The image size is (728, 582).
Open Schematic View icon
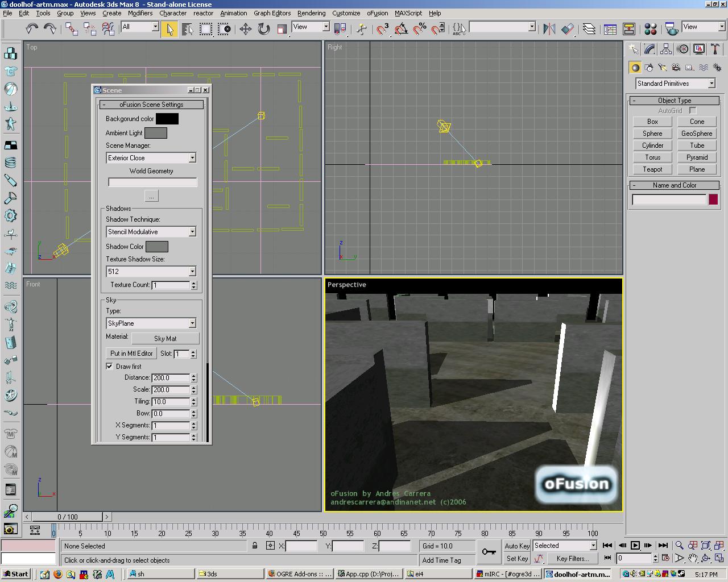(x=629, y=28)
